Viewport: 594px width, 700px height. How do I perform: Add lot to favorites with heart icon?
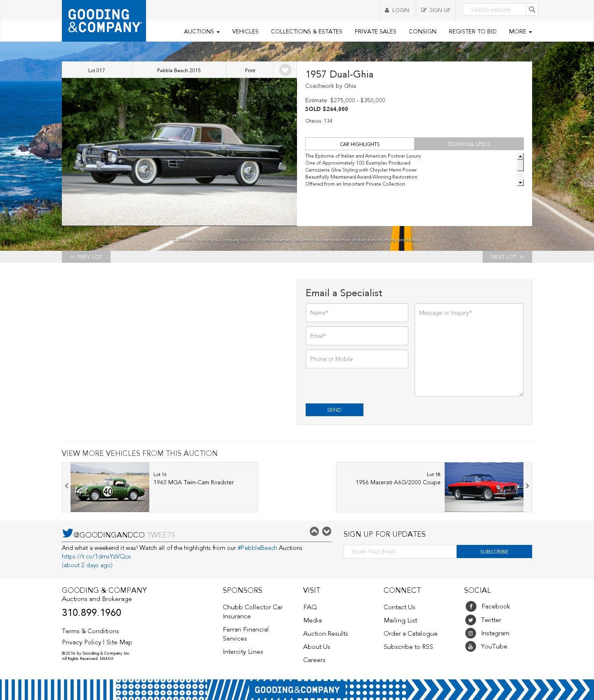[x=285, y=70]
